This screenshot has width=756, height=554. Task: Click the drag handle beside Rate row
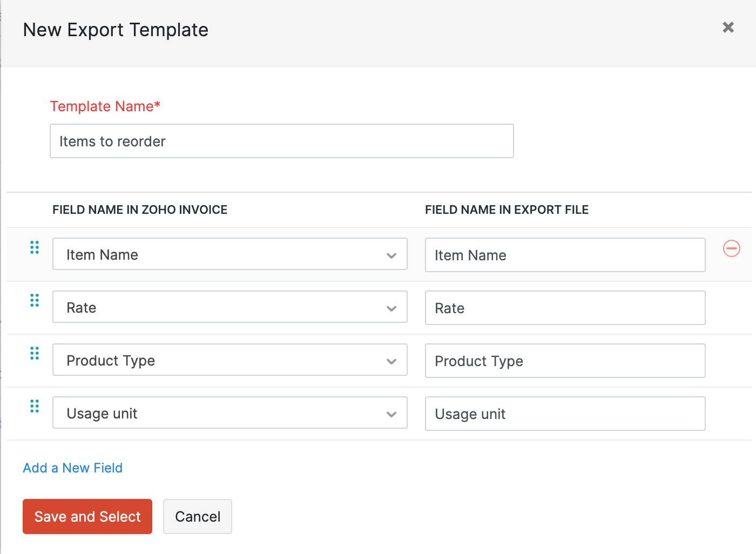coord(35,301)
